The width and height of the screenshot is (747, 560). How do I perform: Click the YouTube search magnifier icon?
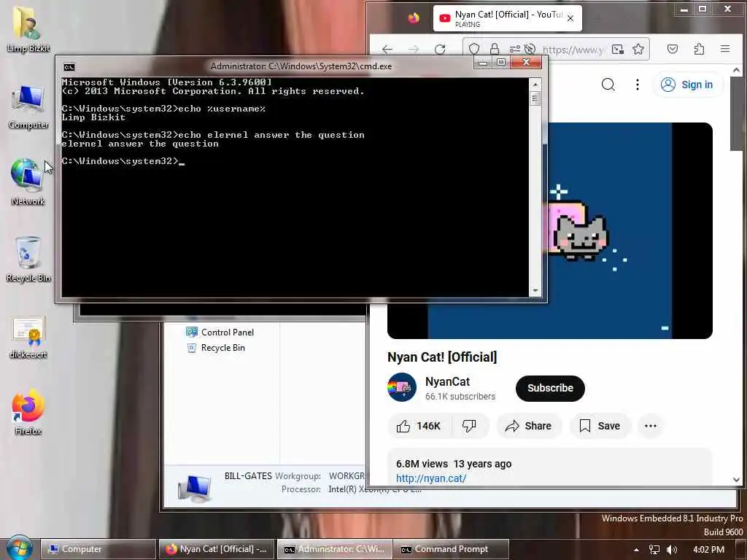pos(608,85)
